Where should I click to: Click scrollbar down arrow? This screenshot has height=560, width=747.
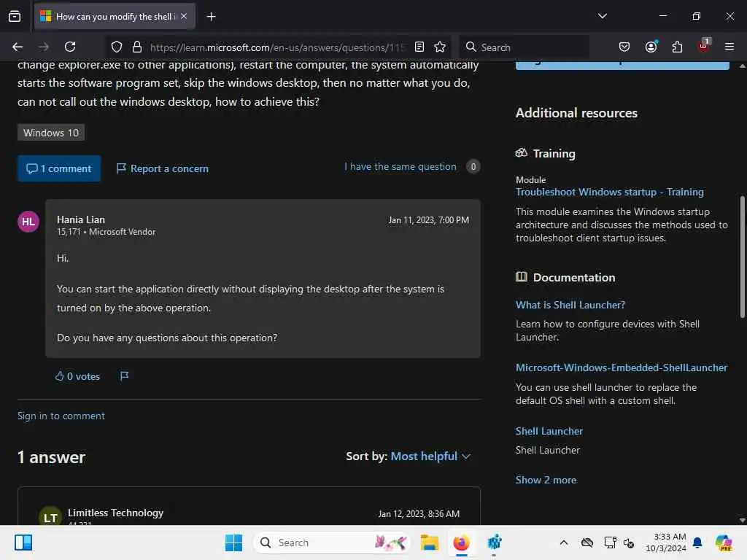[742, 520]
